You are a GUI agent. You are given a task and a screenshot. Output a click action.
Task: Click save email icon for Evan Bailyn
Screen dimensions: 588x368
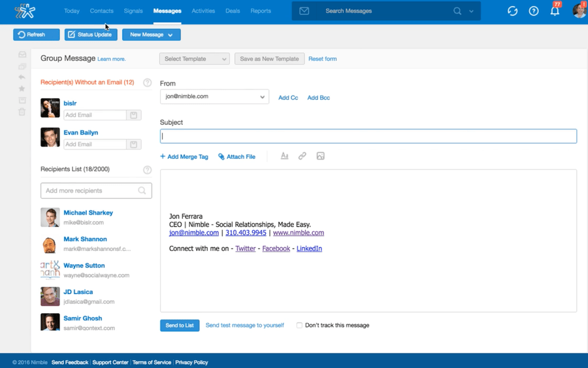coord(133,144)
